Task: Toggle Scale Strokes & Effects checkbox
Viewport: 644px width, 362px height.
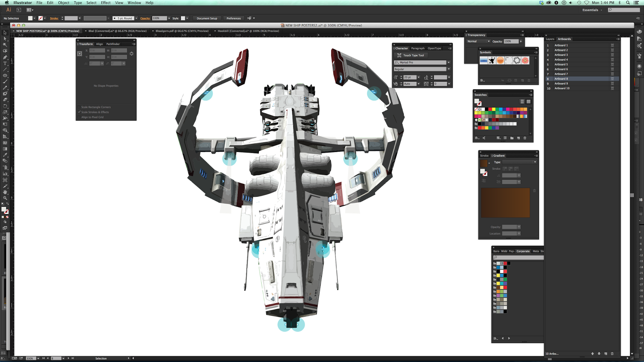Action: point(79,112)
